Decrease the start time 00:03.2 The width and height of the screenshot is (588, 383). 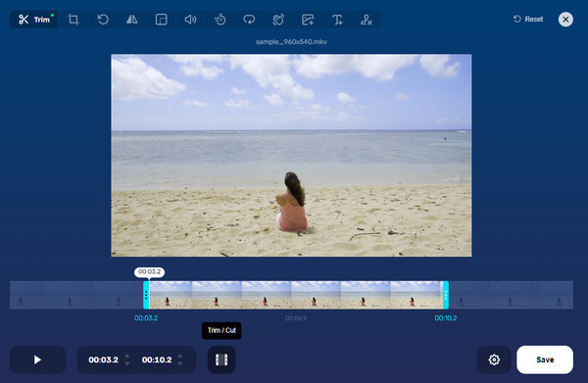click(x=127, y=363)
